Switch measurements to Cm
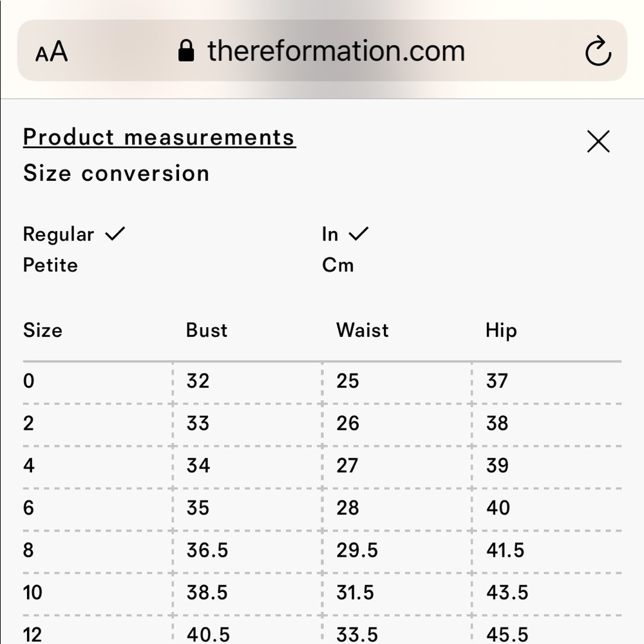 click(x=338, y=265)
